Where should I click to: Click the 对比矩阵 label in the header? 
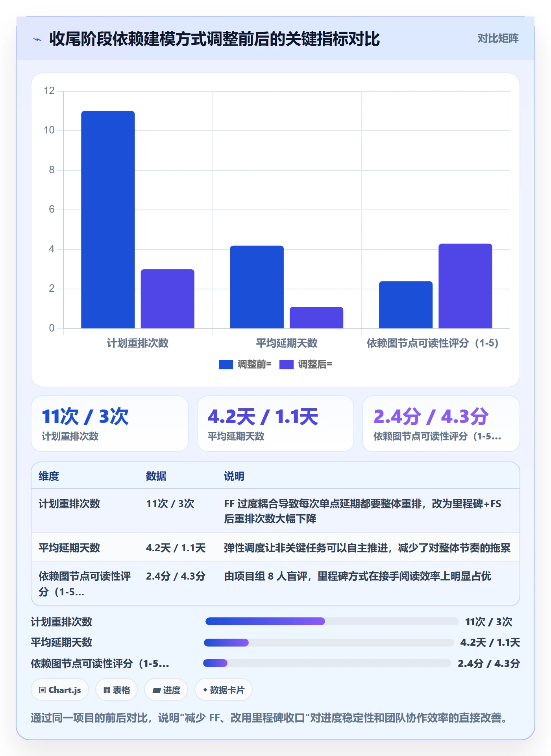pyautogui.click(x=498, y=39)
